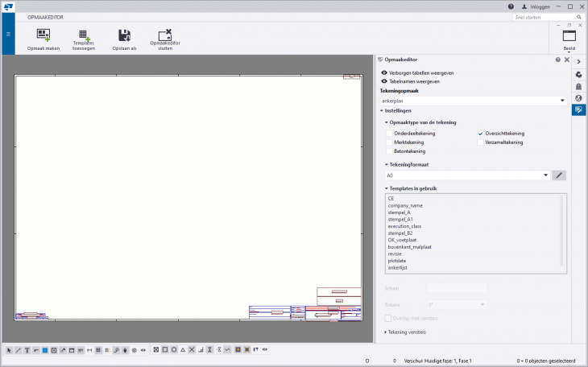Open the A0 drawing format dropdown

point(545,175)
